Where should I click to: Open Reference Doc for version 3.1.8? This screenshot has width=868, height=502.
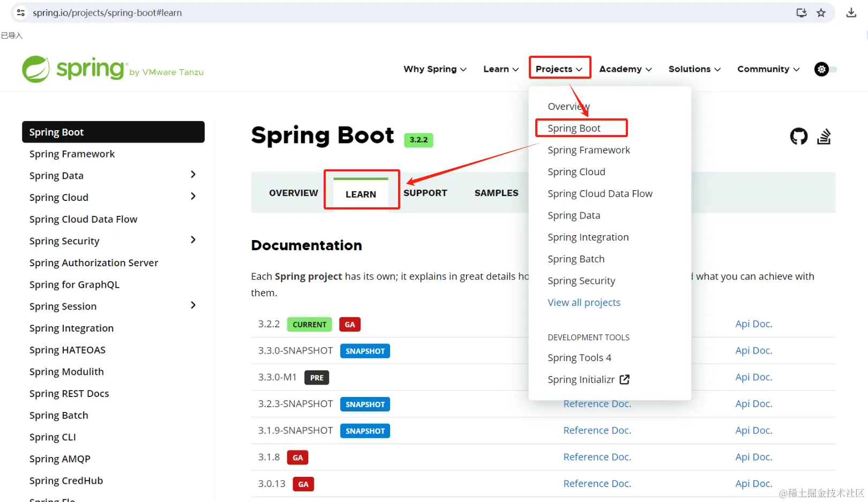596,456
